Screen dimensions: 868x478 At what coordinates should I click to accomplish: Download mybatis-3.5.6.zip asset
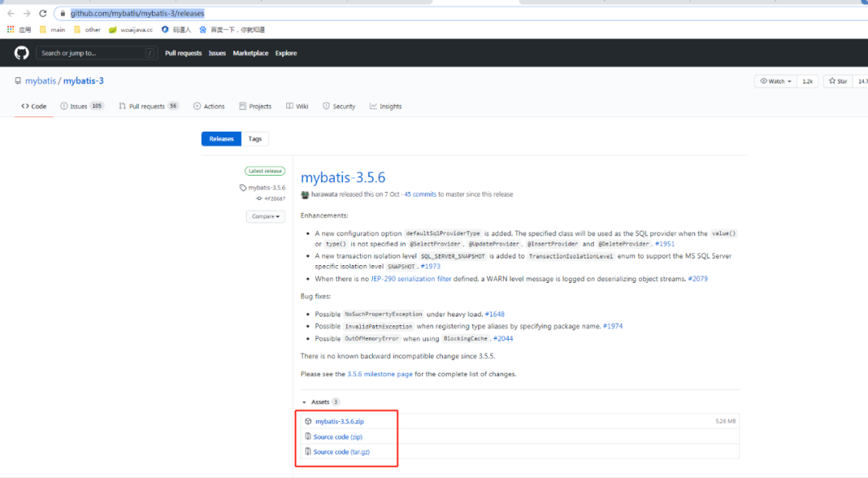[339, 422]
